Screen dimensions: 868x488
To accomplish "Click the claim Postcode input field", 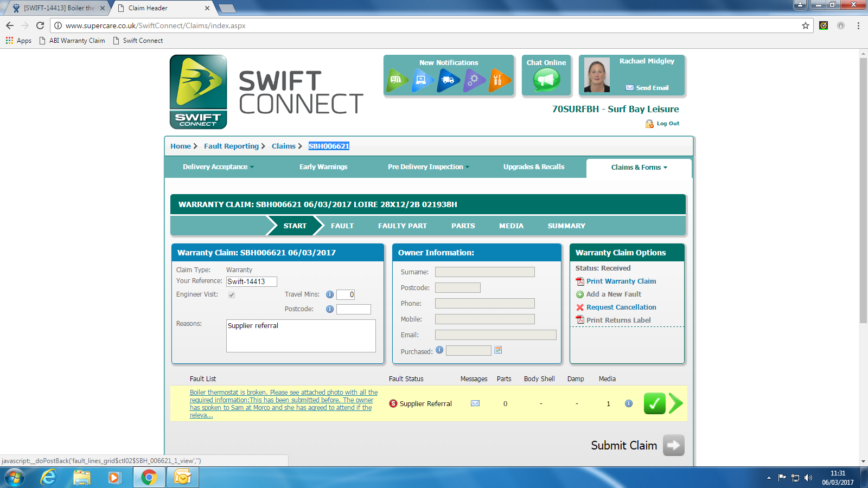I will point(354,309).
